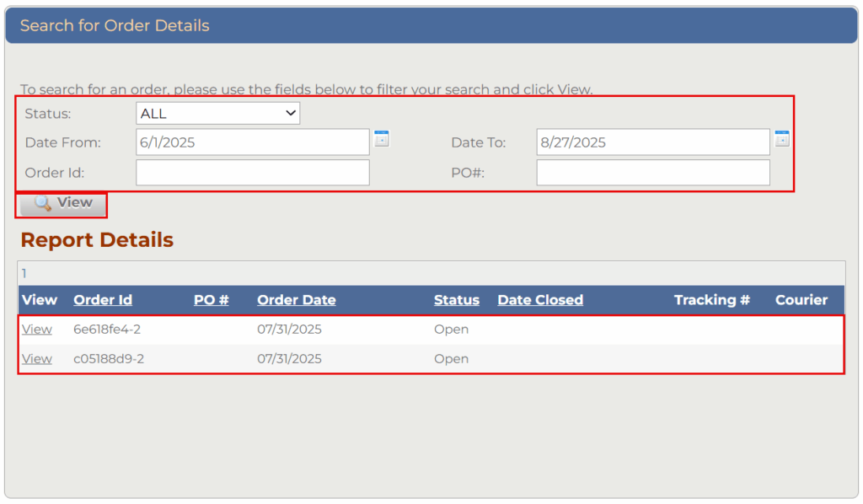Sort the table by PO # column
Viewport: 863px width, 504px height.
click(x=211, y=300)
